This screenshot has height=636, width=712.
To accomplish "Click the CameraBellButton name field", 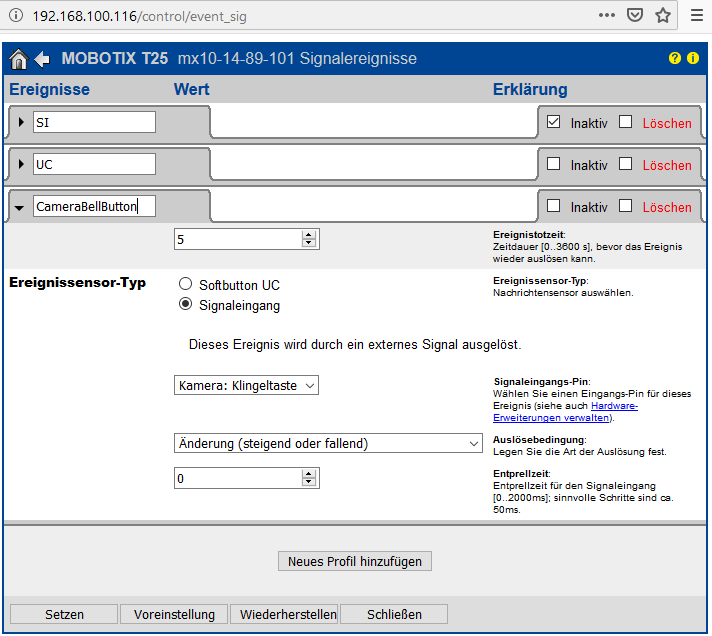I will pos(94,206).
